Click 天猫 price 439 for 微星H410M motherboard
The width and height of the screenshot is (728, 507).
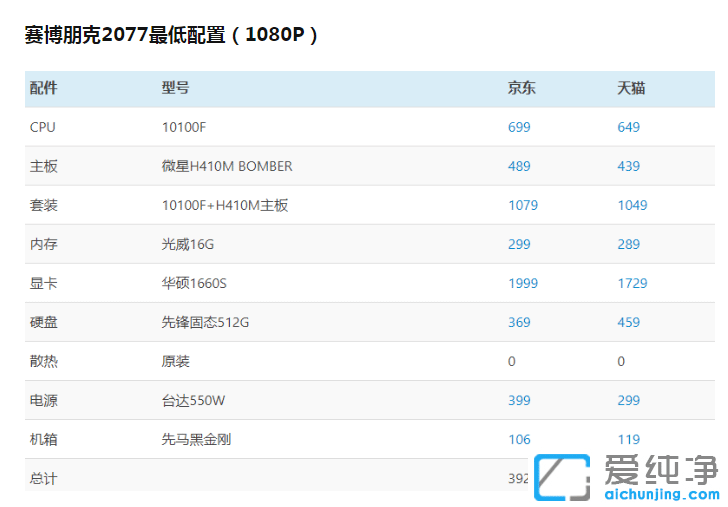[628, 166]
